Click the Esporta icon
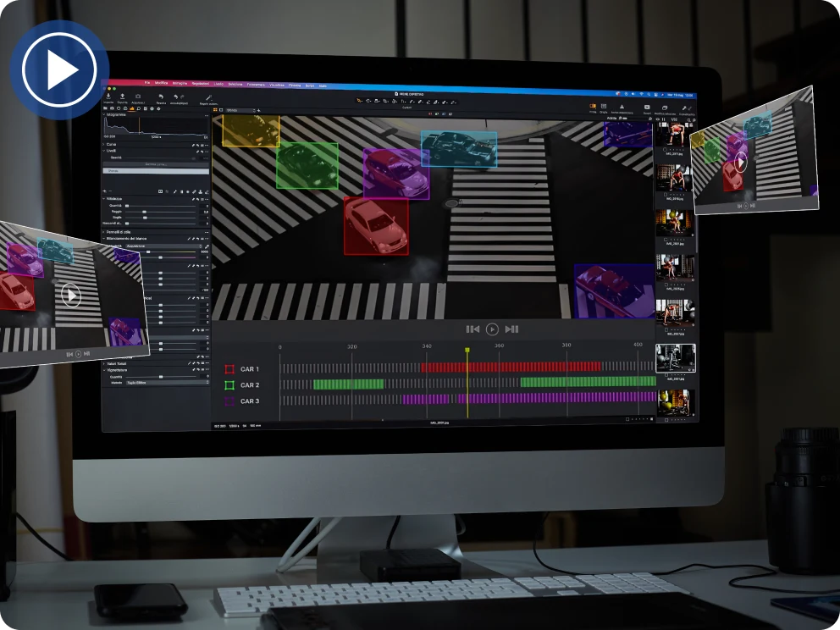 click(122, 98)
